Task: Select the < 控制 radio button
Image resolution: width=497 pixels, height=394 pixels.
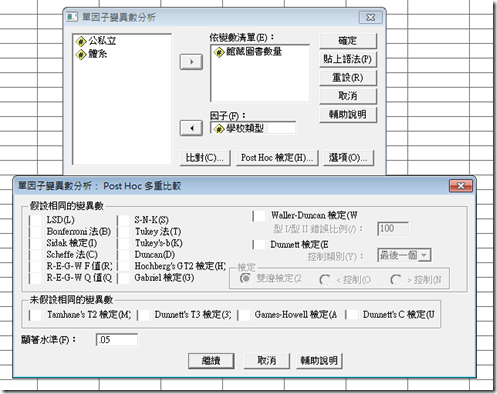Action: point(325,280)
